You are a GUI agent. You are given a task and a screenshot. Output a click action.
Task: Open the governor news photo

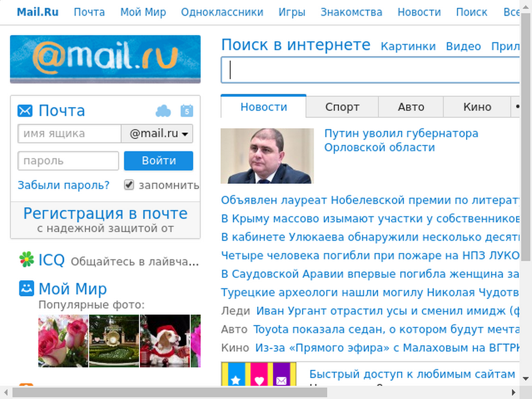click(x=267, y=156)
